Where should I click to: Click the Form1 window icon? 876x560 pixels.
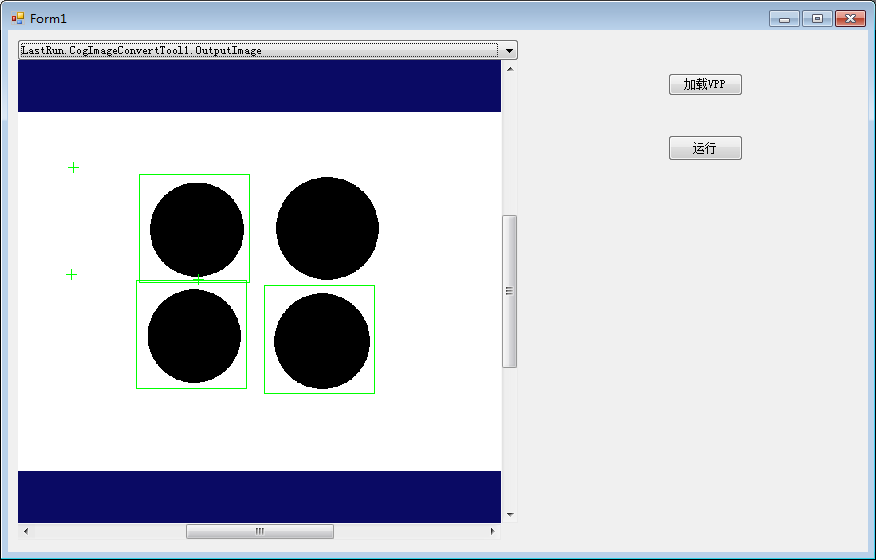point(18,18)
